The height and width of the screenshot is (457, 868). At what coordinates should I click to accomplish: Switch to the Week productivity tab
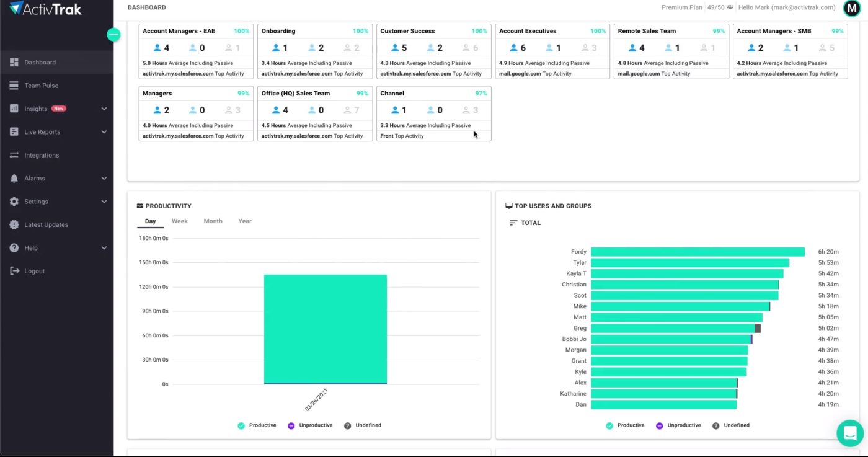tap(179, 221)
